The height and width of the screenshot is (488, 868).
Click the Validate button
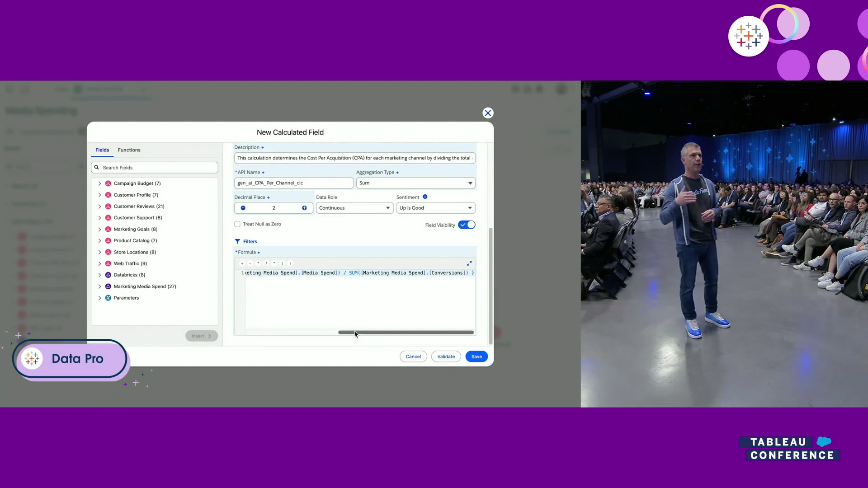(x=446, y=357)
